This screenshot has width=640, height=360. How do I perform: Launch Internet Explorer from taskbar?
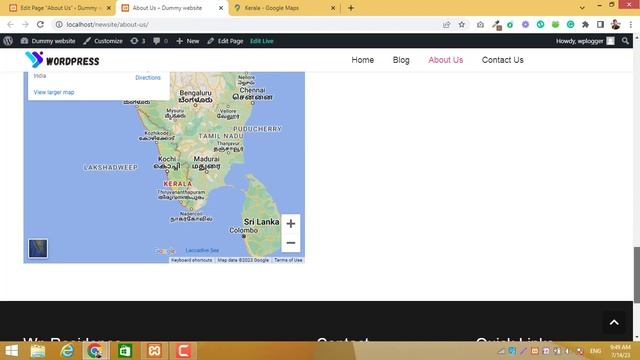pos(67,351)
